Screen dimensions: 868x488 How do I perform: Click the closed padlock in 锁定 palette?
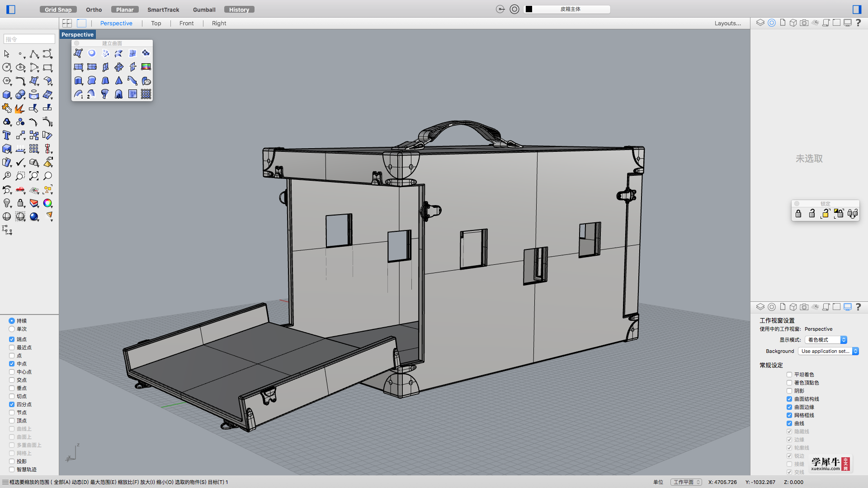coord(798,213)
